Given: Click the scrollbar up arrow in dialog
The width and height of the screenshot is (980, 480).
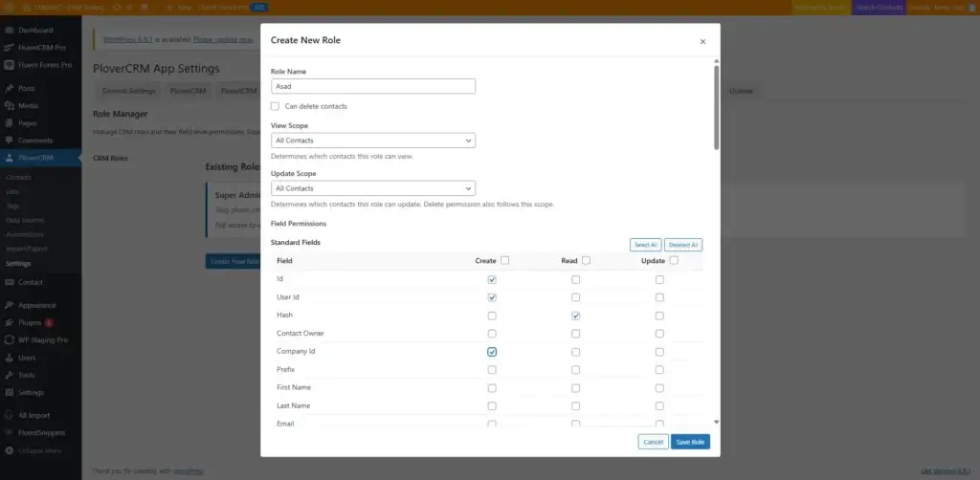Looking at the screenshot, I should point(716,61).
